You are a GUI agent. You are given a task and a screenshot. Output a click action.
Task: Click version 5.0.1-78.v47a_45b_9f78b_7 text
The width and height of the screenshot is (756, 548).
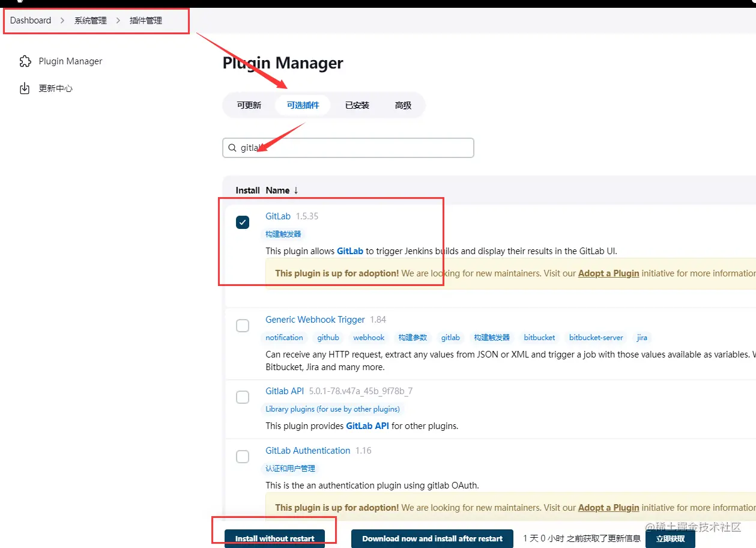pyautogui.click(x=361, y=391)
